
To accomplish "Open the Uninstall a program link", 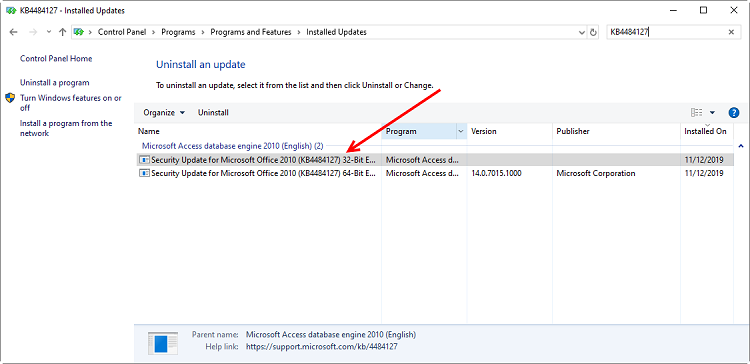I will coord(55,83).
